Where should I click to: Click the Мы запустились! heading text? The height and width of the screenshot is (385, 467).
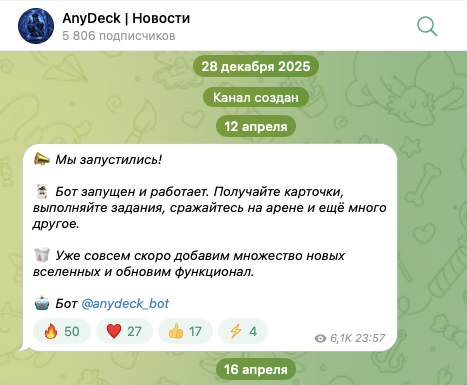point(109,160)
